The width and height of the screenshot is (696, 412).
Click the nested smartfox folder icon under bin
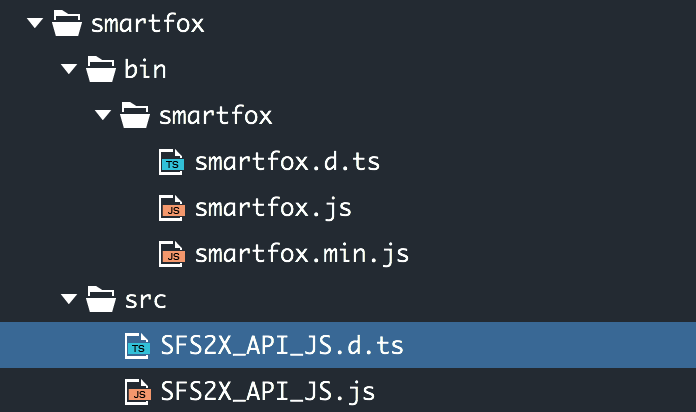click(135, 115)
